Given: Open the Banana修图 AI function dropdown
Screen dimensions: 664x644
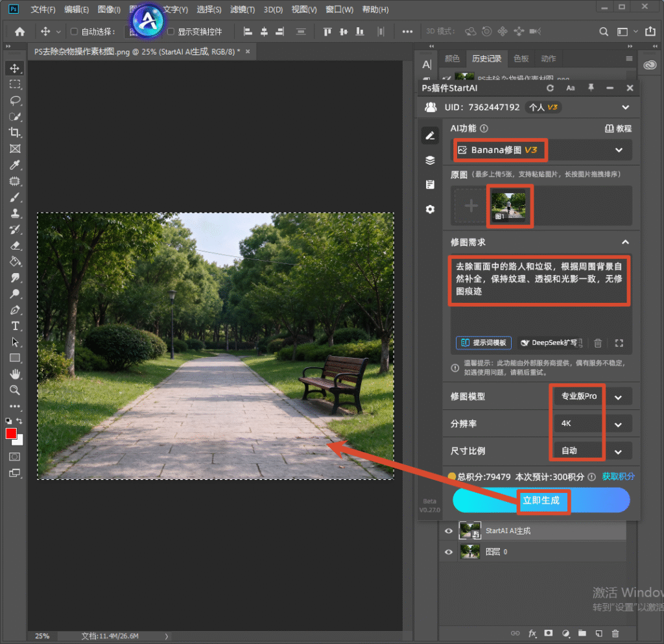Looking at the screenshot, I should (x=542, y=150).
